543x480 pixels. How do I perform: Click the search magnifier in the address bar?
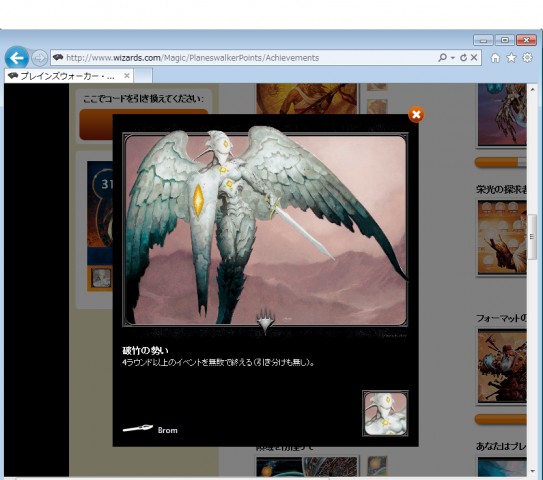pyautogui.click(x=442, y=57)
